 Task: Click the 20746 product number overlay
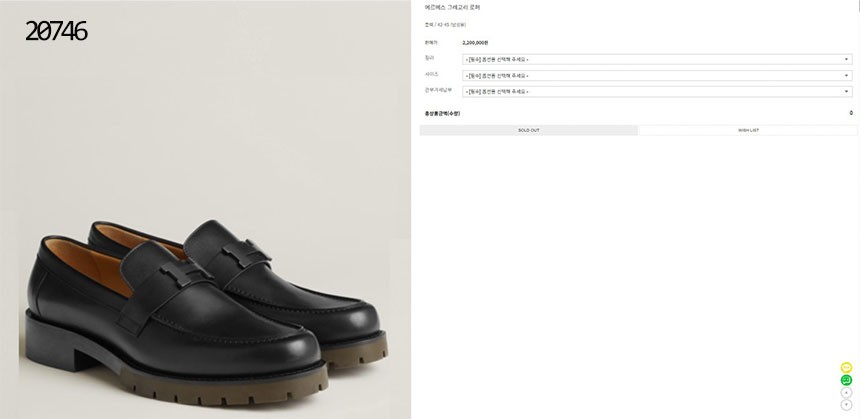coord(56,31)
